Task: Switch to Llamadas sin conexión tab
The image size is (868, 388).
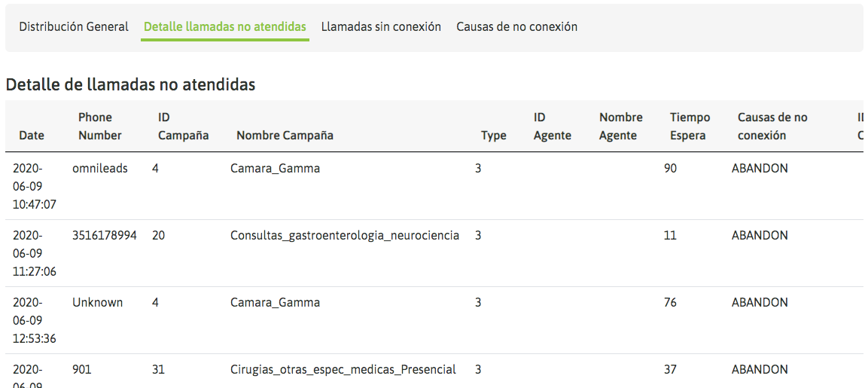Action: pyautogui.click(x=381, y=26)
